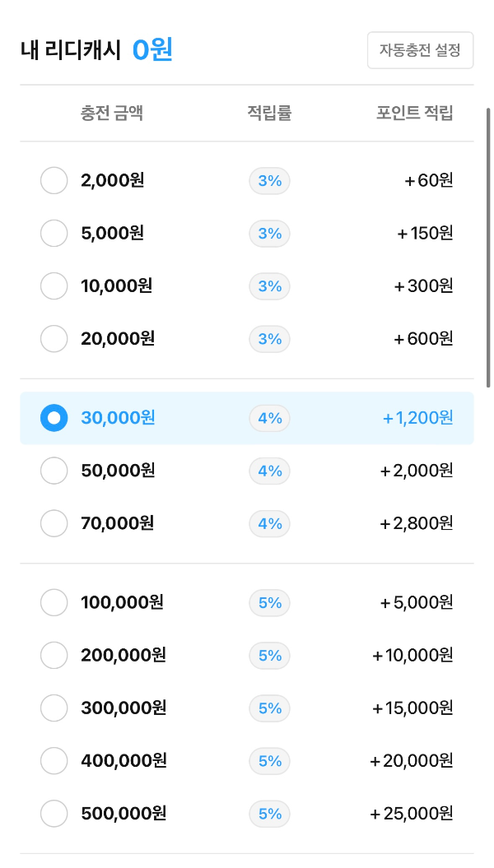Click the 5% badge next to 100,000원
Screen dimensions: 494x868
pyautogui.click(x=270, y=603)
